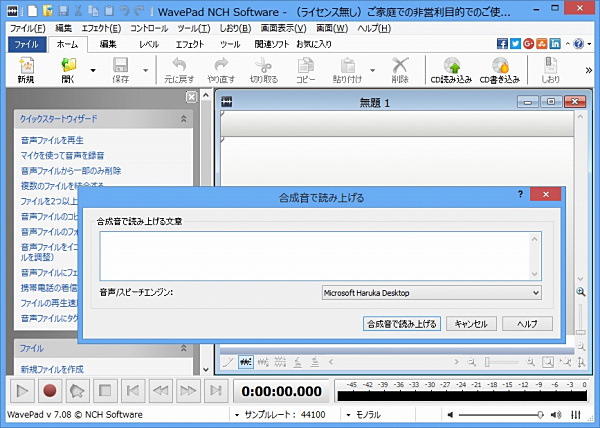Screen dimensions: 600x428
Task: Open the dropdown arrow next to 貼り付け
Action: tap(372, 70)
